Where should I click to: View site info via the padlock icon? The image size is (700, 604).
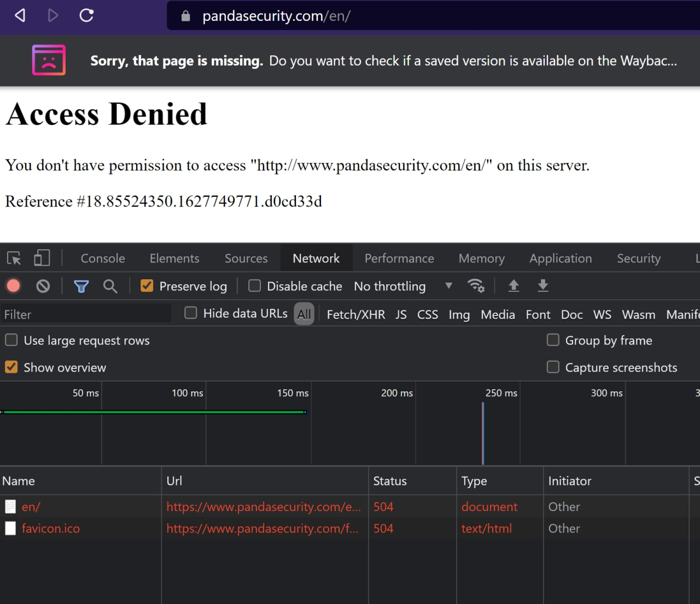coord(185,16)
